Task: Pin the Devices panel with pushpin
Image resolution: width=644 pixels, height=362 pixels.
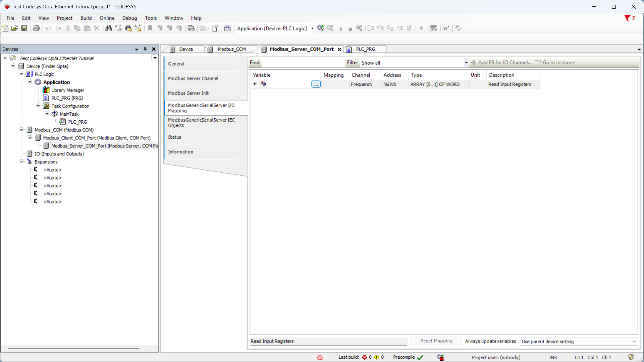Action: tap(145, 49)
